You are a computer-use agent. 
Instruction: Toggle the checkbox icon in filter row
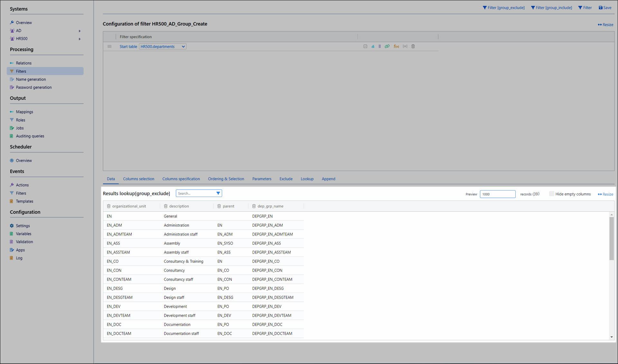point(365,46)
